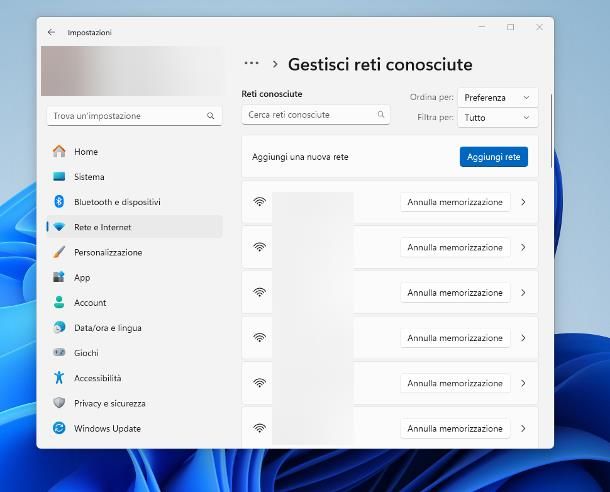Open Privacy e sicurezza settings
Screen dimensions: 610x492
[135, 403]
